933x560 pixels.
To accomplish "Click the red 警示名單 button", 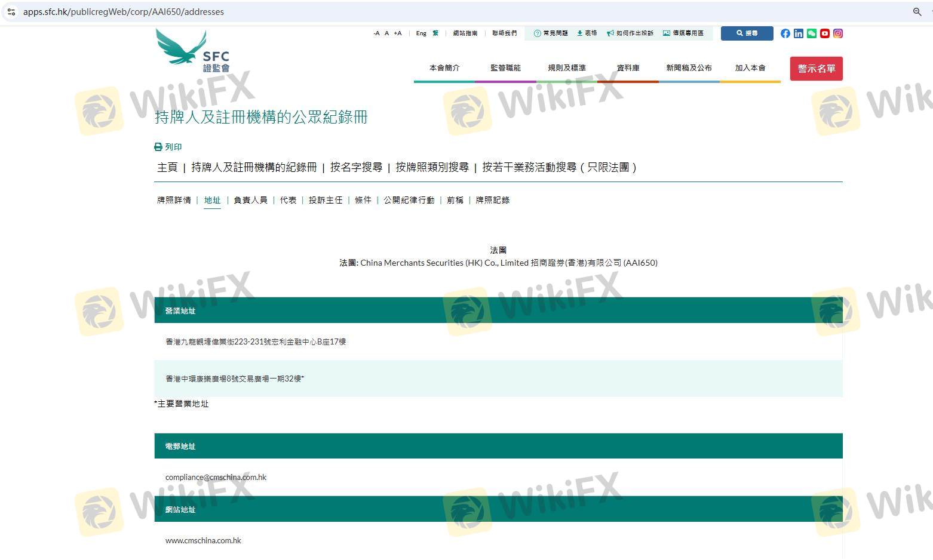I will tap(816, 69).
